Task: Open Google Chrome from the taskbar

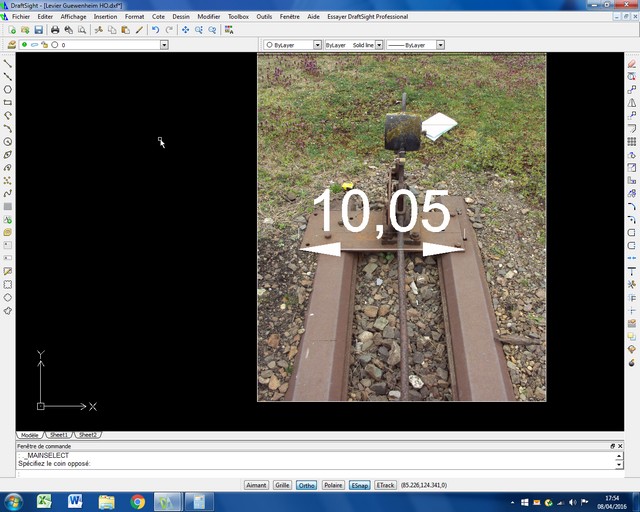Action: tap(137, 501)
